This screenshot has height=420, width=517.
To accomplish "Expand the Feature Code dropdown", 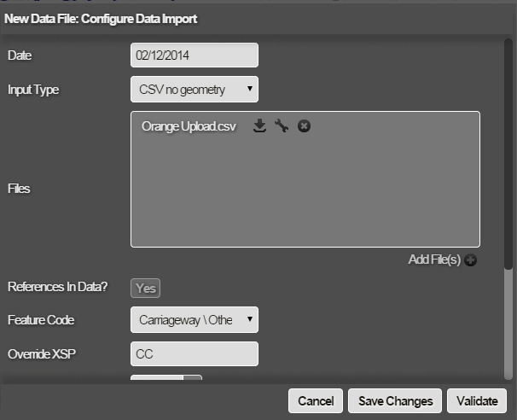I will 194,320.
